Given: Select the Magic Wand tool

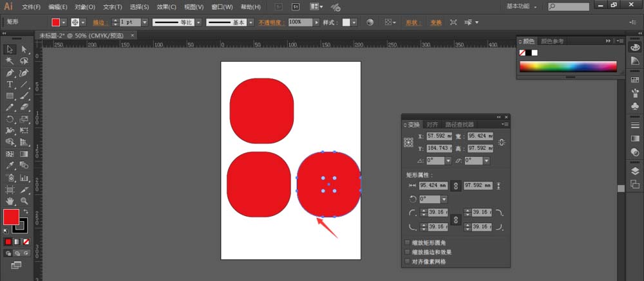Looking at the screenshot, I should tap(10, 61).
